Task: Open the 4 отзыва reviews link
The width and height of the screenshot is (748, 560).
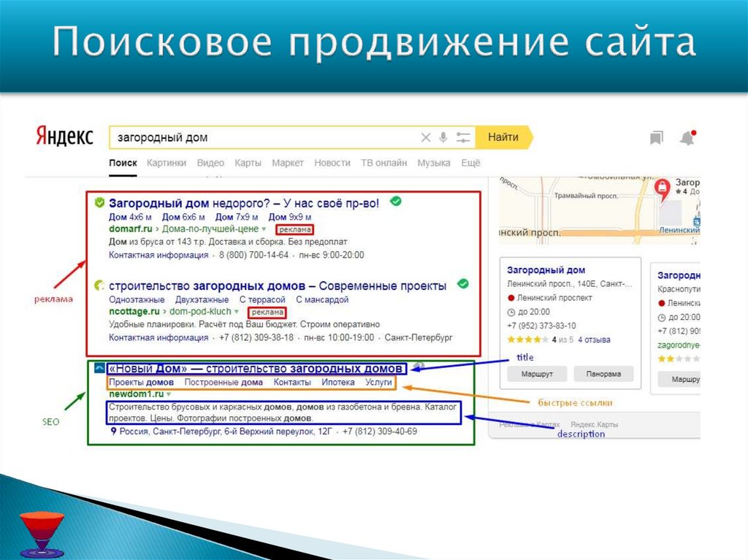Action: tap(594, 340)
